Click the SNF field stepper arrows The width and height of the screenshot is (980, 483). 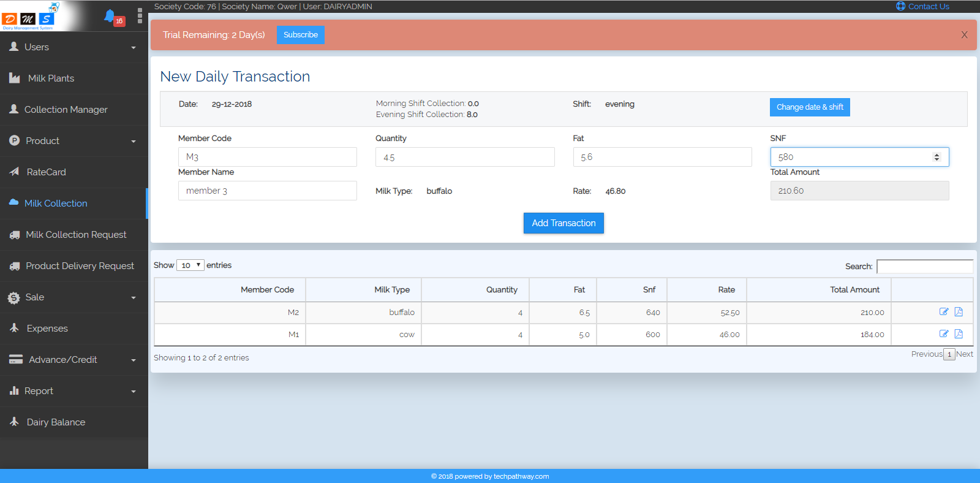pyautogui.click(x=937, y=157)
